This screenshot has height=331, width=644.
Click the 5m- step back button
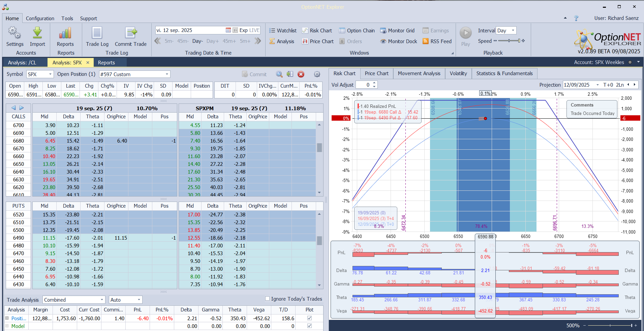point(169,41)
